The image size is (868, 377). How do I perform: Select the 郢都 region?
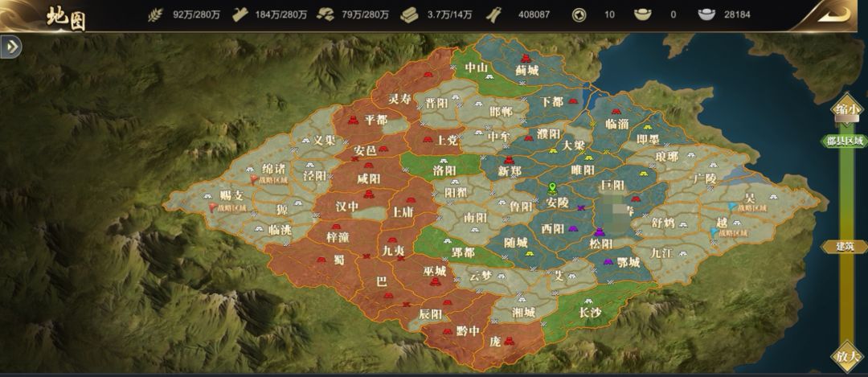click(463, 252)
